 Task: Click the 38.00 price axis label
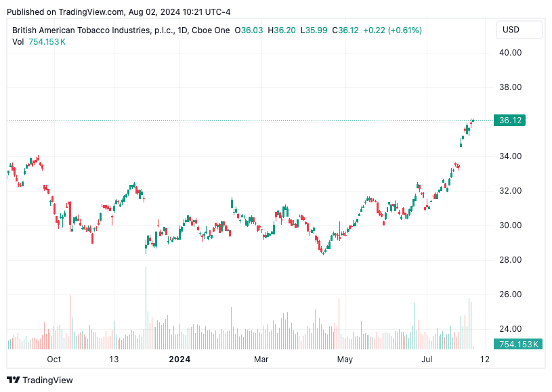pyautogui.click(x=510, y=87)
